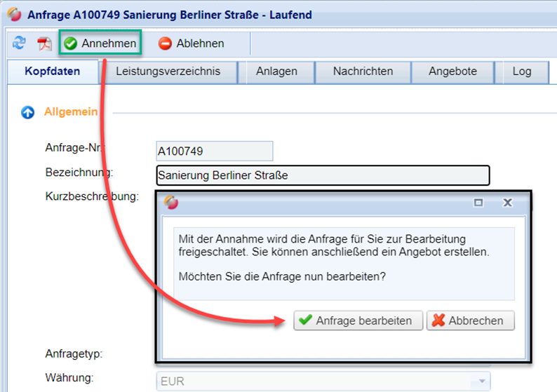This screenshot has width=557, height=392.
Task: Switch to the Nachrichten tab
Action: (363, 72)
